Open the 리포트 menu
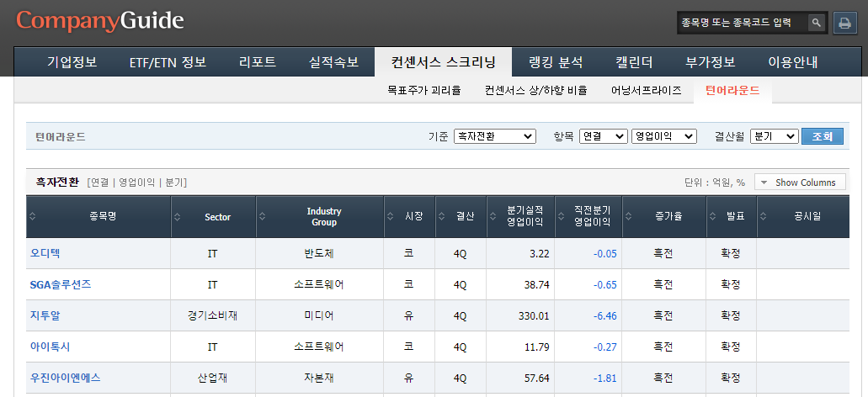The image size is (868, 397). (x=258, y=62)
